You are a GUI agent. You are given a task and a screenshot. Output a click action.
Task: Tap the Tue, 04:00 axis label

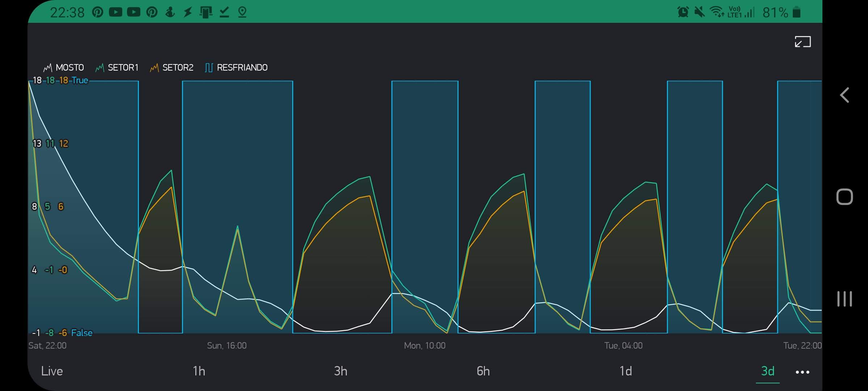point(623,346)
